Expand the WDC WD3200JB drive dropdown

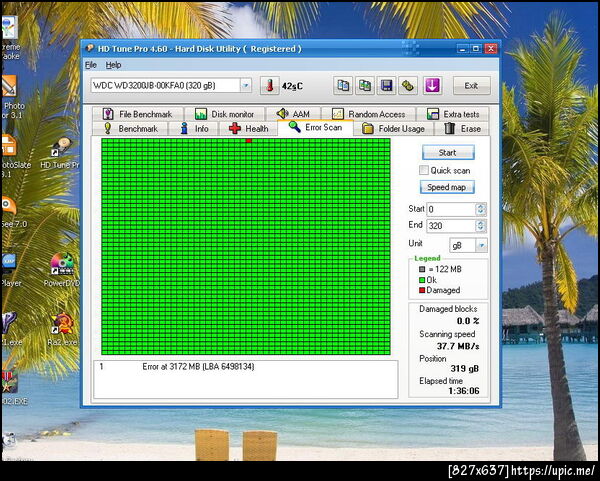246,85
